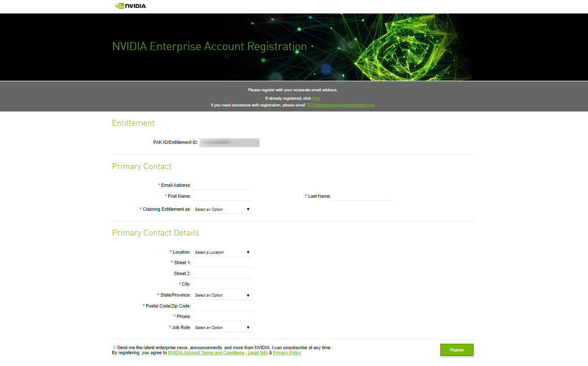
Task: Select the Postal Code/Zip Code field
Action: [222, 306]
